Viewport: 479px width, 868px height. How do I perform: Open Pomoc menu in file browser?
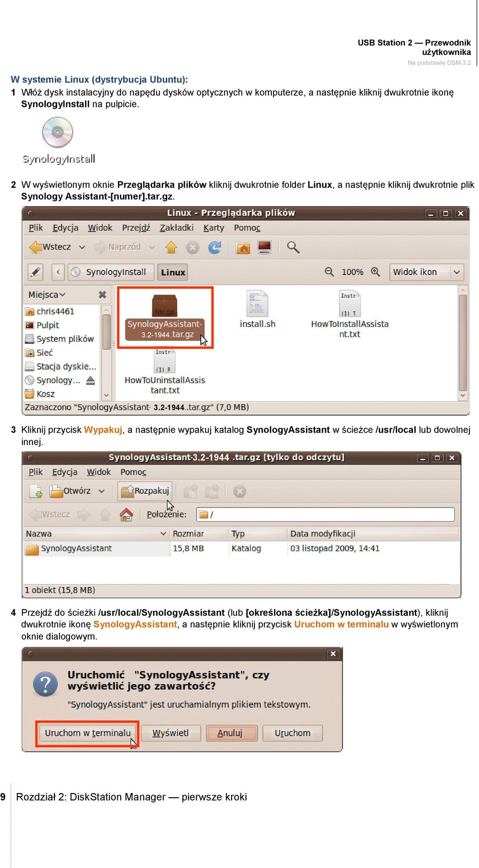point(247,228)
